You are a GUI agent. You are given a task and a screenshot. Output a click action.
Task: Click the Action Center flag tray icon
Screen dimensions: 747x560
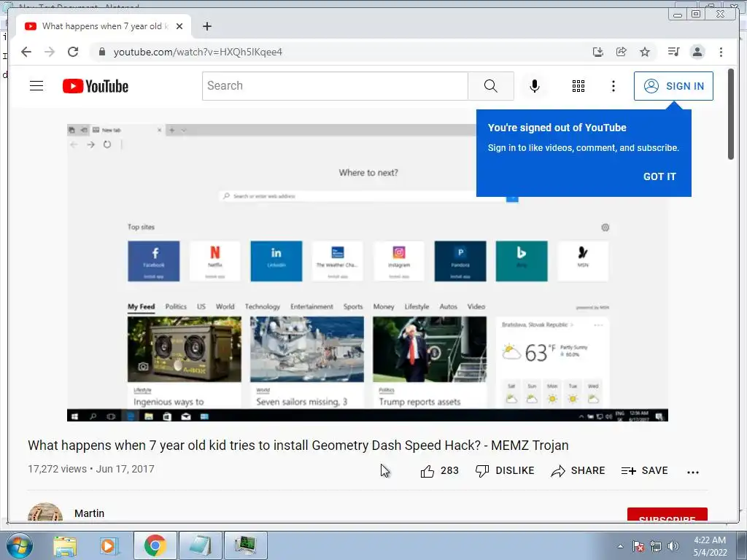638,546
